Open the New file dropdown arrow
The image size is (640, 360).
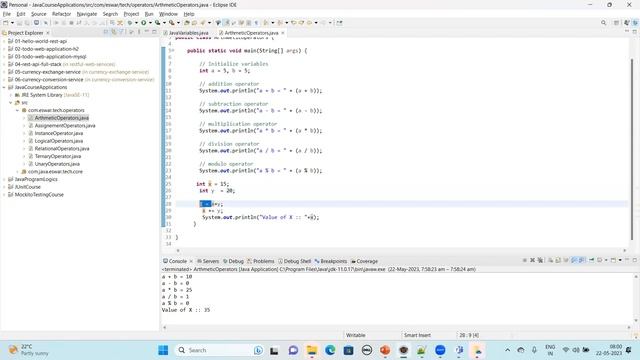tap(12, 23)
